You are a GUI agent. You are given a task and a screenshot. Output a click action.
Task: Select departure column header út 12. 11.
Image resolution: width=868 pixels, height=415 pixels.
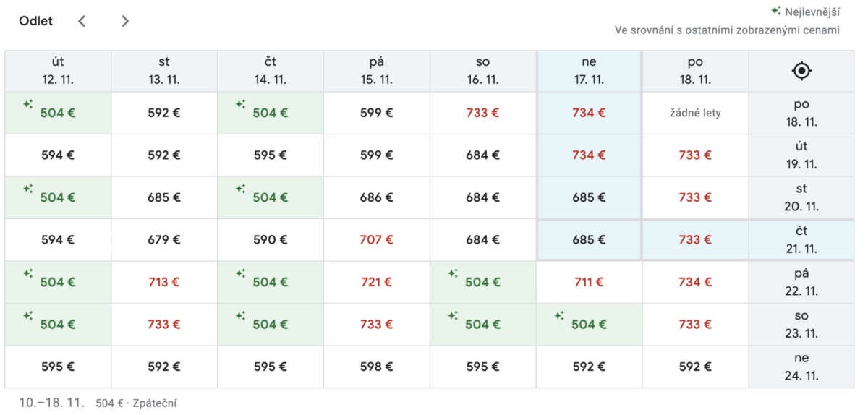[58, 71]
